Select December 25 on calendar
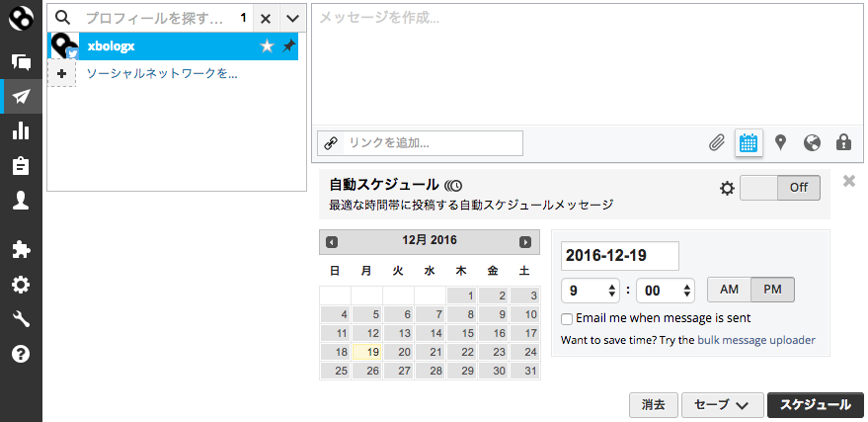 point(336,371)
